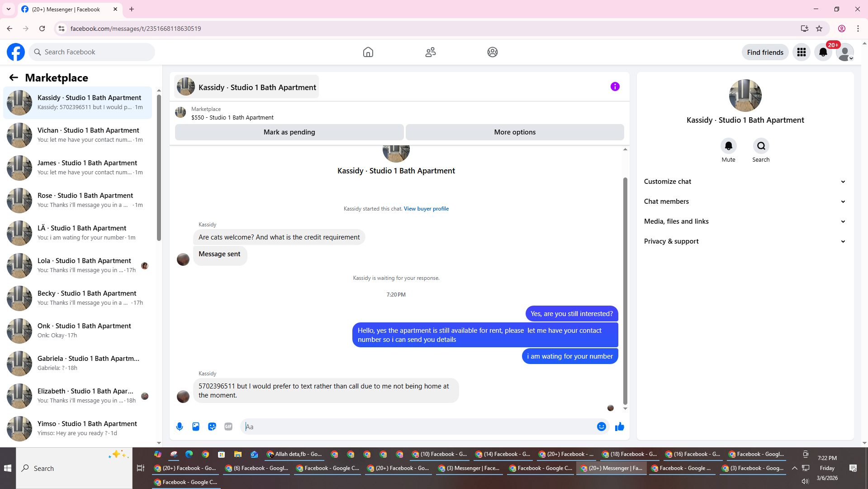Open the sticker picker icon
Viewport: 868px width, 489px height.
point(212,427)
